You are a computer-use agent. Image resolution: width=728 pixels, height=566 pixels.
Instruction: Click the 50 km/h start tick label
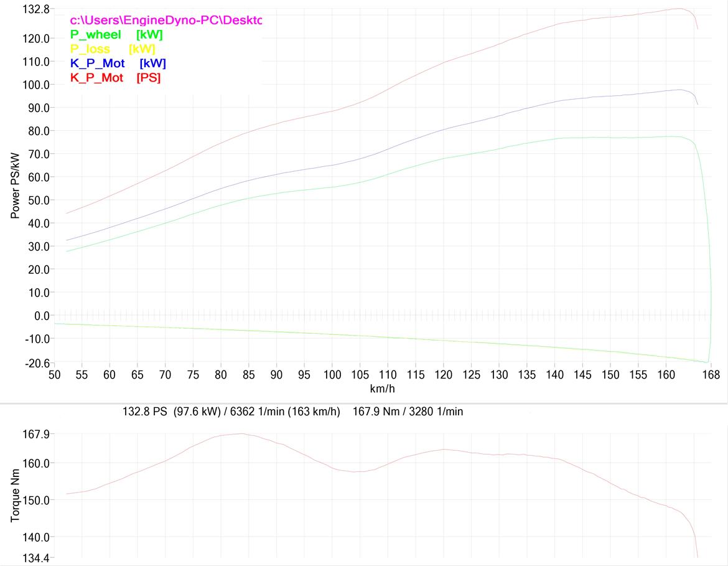55,375
